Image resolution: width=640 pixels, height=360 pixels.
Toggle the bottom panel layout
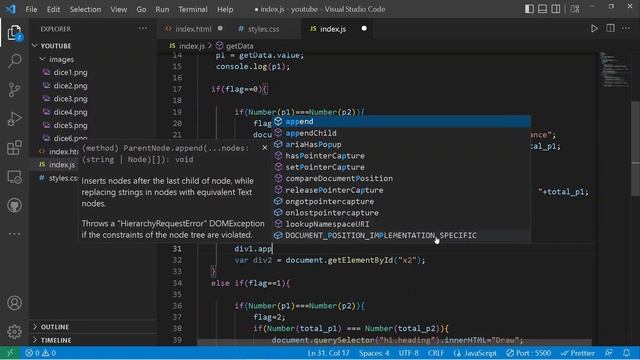[542, 9]
